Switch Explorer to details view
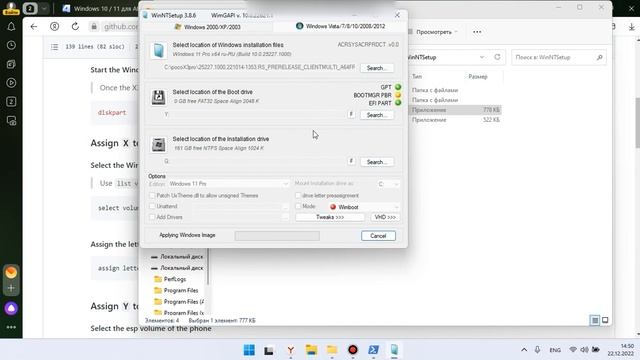 click(x=595, y=320)
